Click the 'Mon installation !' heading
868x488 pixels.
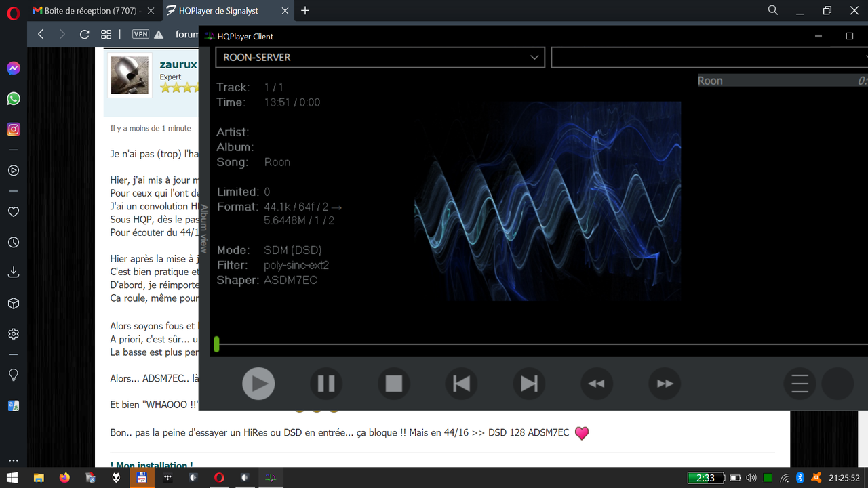point(151,464)
